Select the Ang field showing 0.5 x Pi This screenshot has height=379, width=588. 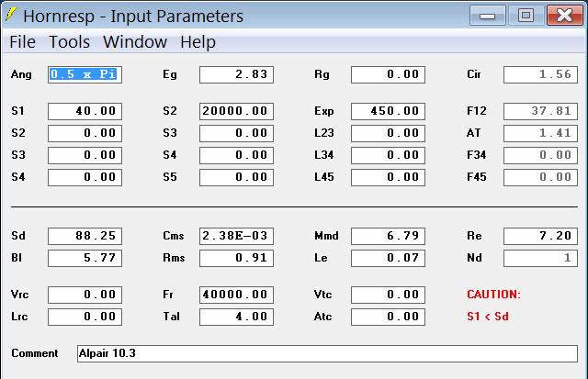pos(85,74)
